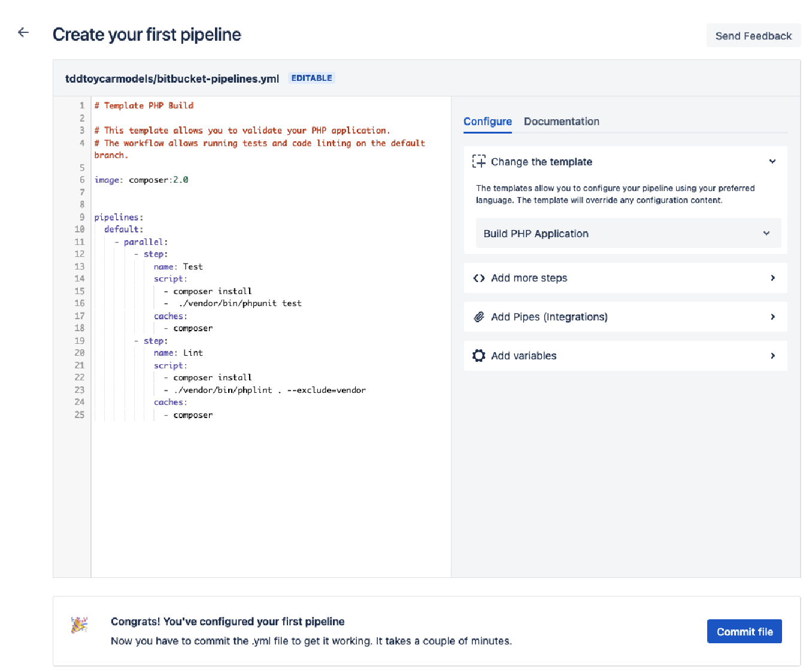This screenshot has width=803, height=672.
Task: Click the Change the template label
Action: pyautogui.click(x=541, y=162)
